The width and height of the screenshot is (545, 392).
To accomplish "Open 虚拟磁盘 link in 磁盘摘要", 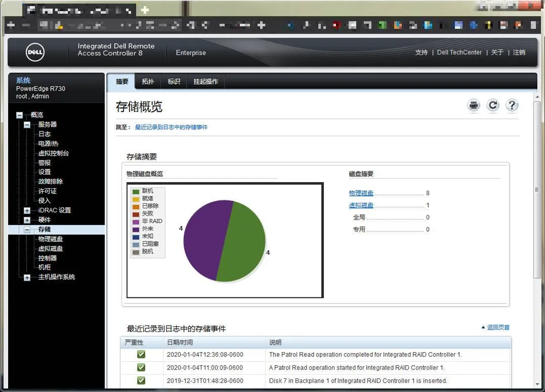I will pos(361,205).
